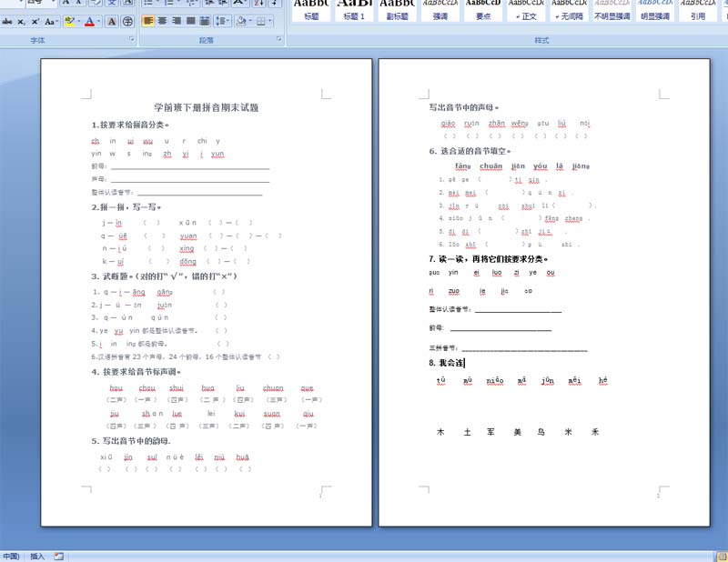The image size is (728, 562).
Task: Click the enclosed characters icon
Action: (127, 21)
